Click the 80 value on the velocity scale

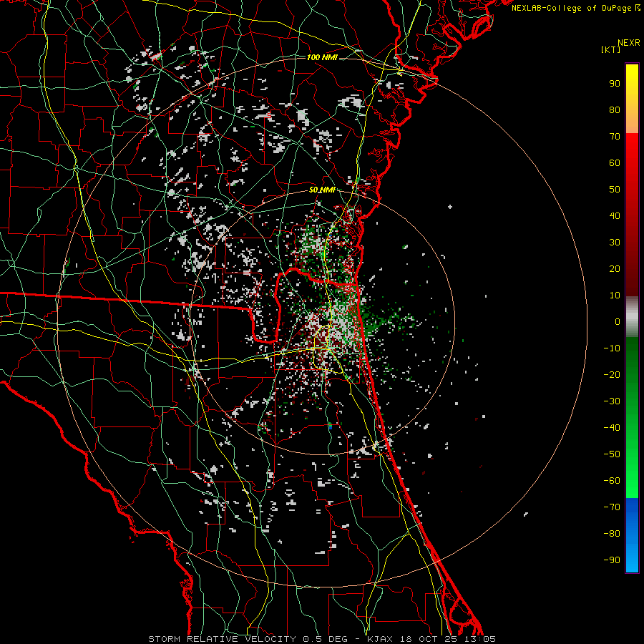click(x=615, y=110)
